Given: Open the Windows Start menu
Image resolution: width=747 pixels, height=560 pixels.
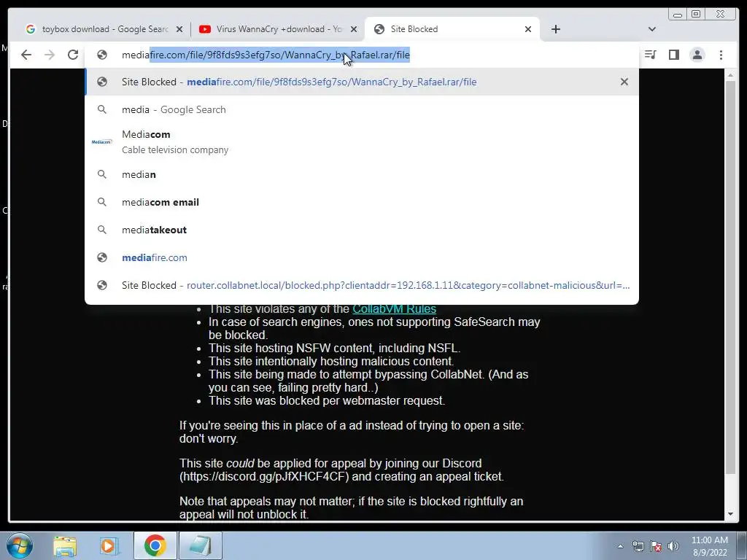Looking at the screenshot, I should [x=20, y=545].
